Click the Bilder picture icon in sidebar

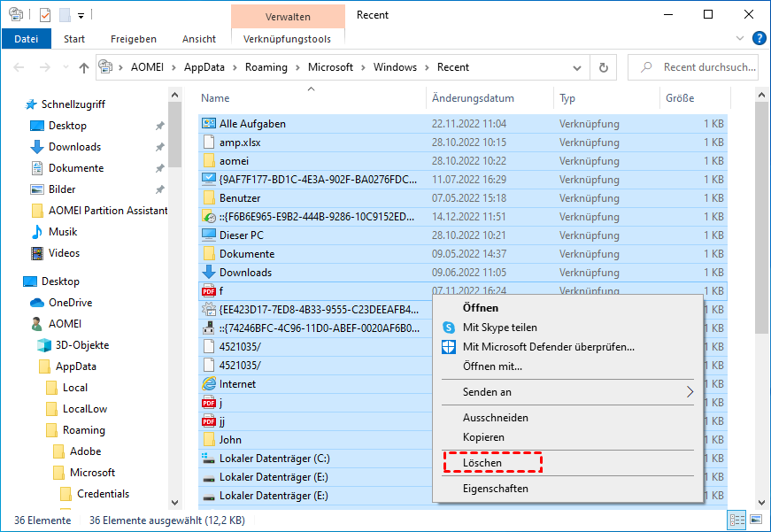click(37, 189)
